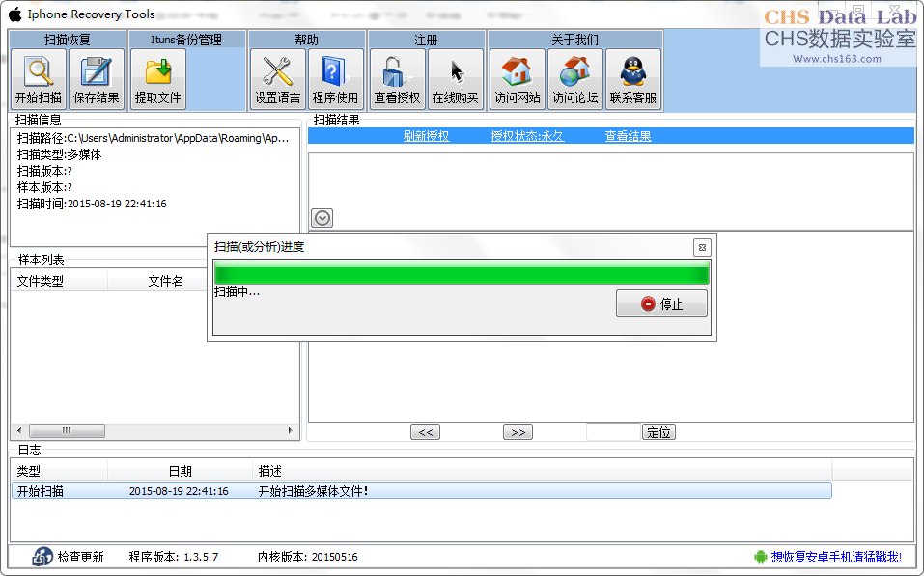Screen dimensions: 924x576
Task: Stop the scan with 停止 button
Action: 661,303
